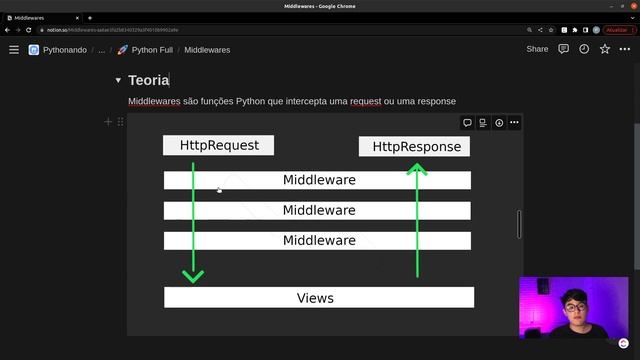The width and height of the screenshot is (640, 360).
Task: Click the image resize handle bar
Action: 519,224
